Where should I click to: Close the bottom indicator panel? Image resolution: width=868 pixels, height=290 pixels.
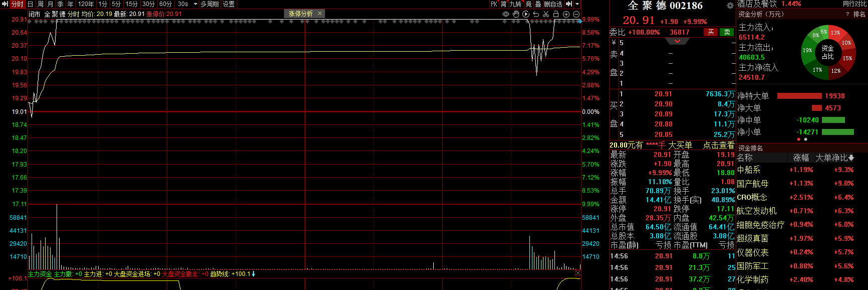pyautogui.click(x=577, y=273)
